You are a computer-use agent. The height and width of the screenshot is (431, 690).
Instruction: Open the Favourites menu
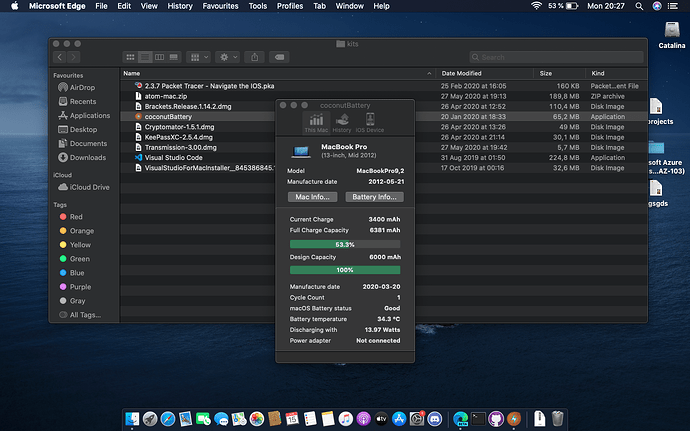(x=220, y=6)
